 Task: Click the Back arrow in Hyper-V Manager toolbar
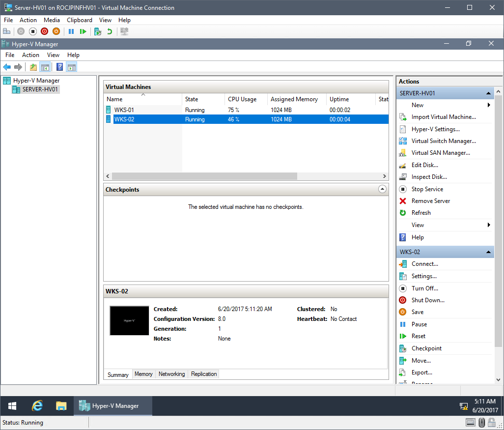coord(7,67)
